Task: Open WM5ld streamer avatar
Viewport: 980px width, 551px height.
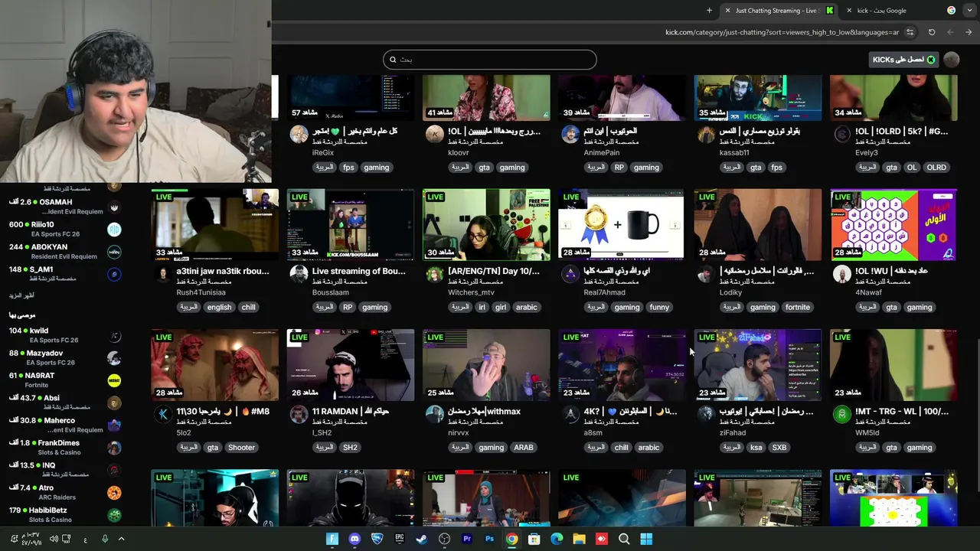Action: tap(842, 415)
